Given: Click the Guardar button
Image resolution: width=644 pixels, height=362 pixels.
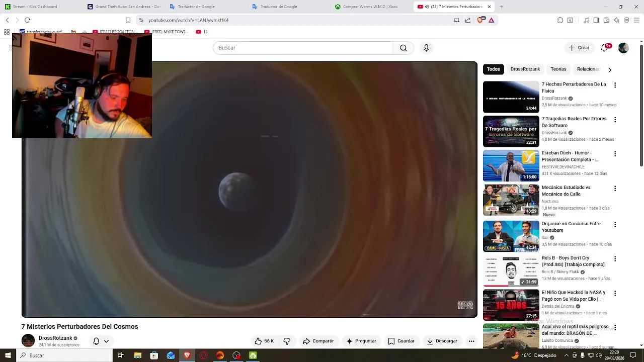Looking at the screenshot, I should tap(401, 341).
